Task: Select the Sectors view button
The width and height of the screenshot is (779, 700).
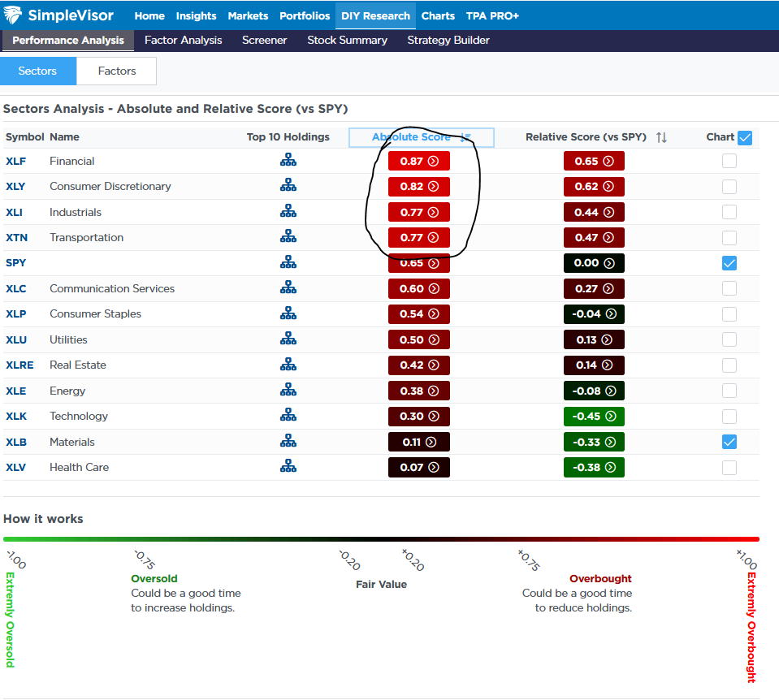Action: coord(37,71)
